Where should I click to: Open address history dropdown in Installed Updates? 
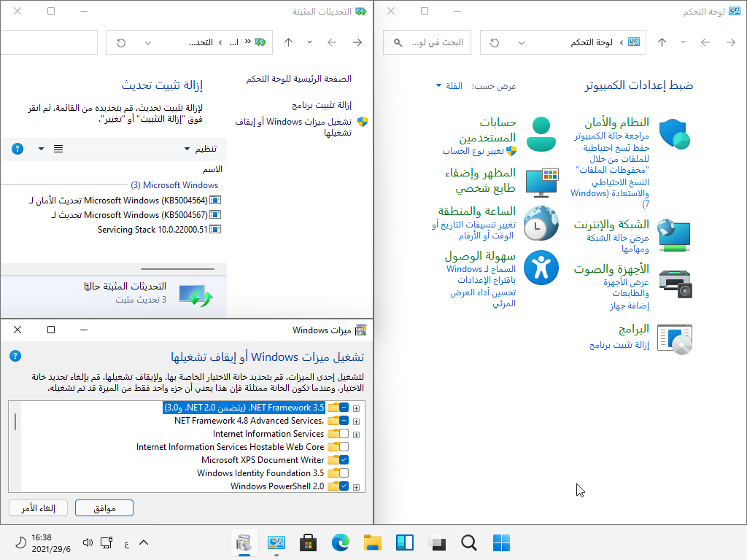[x=147, y=42]
